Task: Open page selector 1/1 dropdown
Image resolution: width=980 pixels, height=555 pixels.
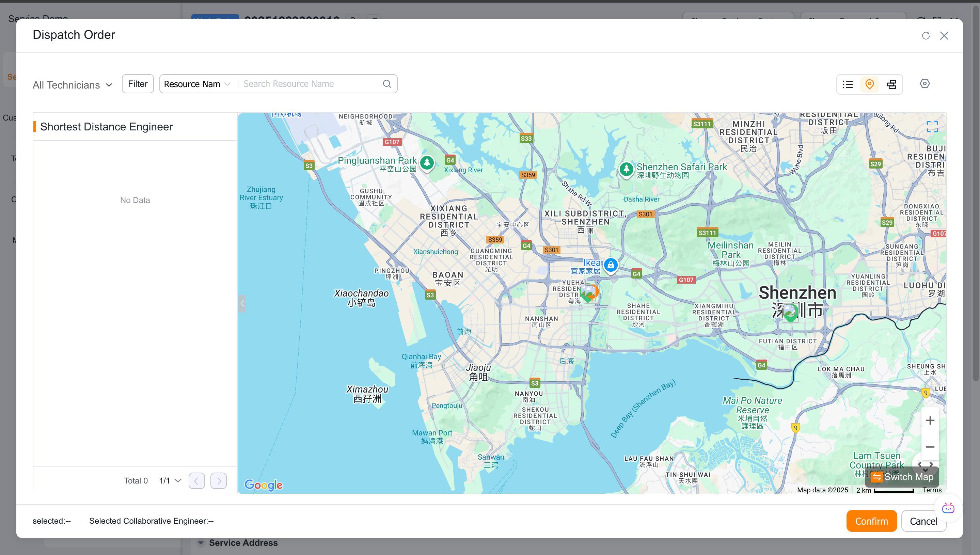Action: [x=170, y=481]
